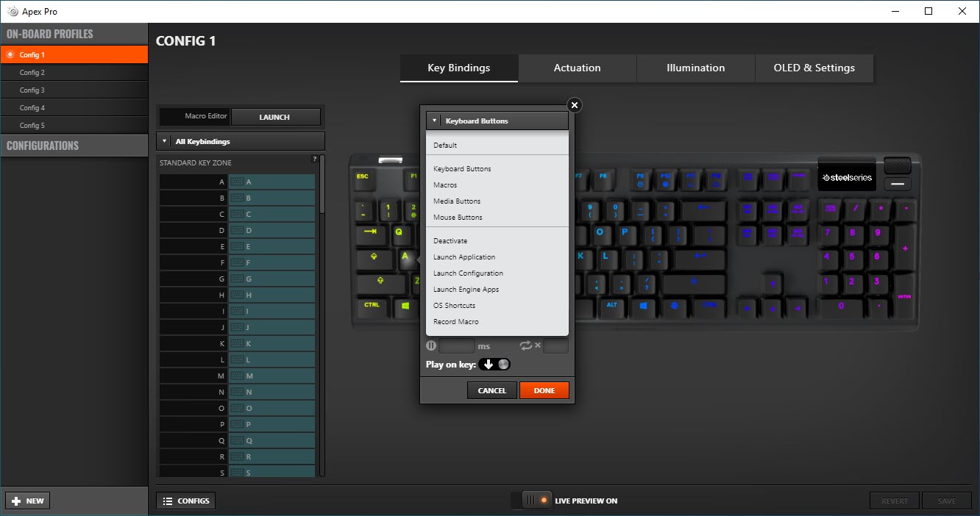This screenshot has width=980, height=516.
Task: Click keyboard icon in the E binding row
Action: pyautogui.click(x=236, y=246)
